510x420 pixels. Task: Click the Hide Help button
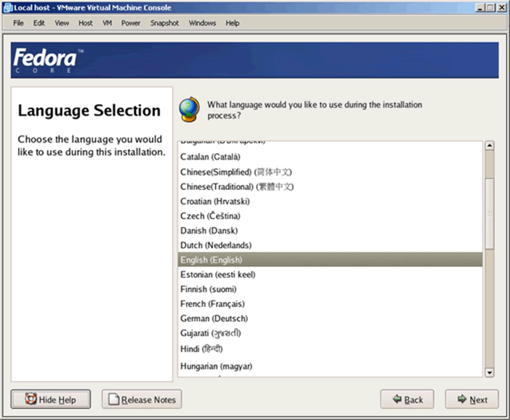[50, 400]
